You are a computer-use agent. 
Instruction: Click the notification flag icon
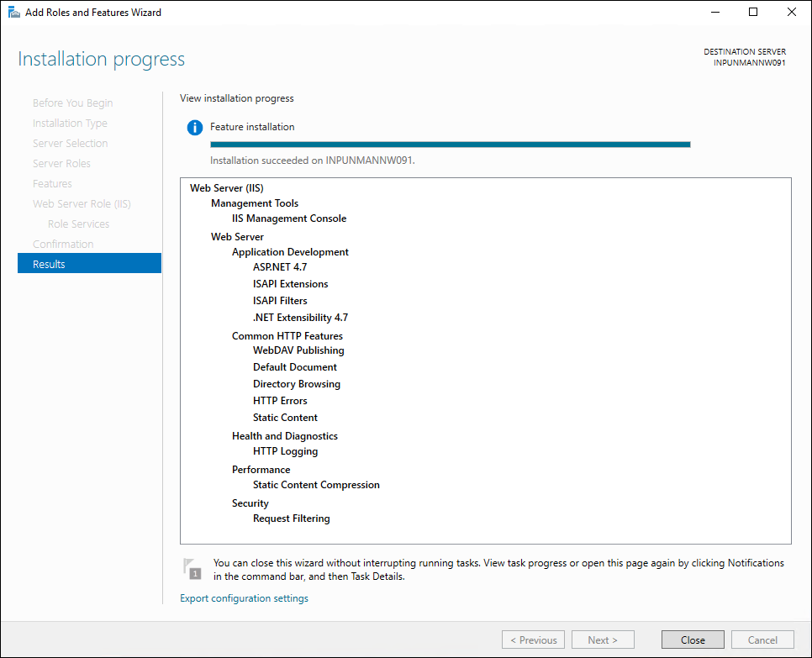point(192,568)
